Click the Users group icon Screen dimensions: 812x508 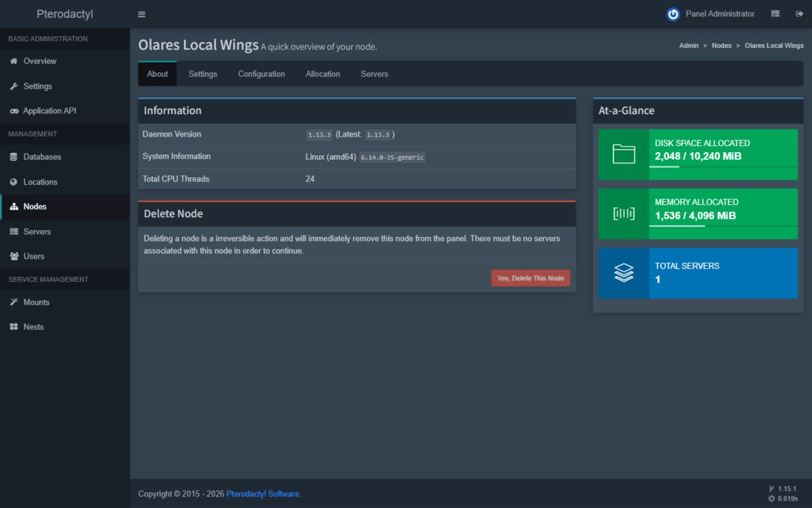(x=14, y=256)
